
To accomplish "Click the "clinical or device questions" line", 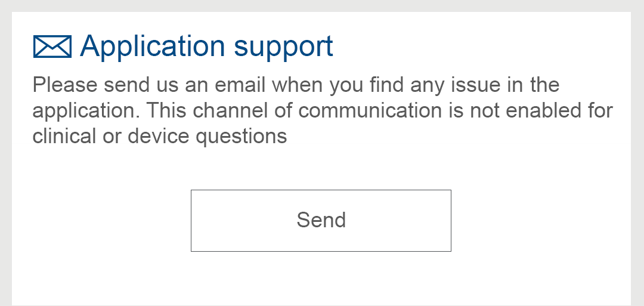I will coord(160,136).
